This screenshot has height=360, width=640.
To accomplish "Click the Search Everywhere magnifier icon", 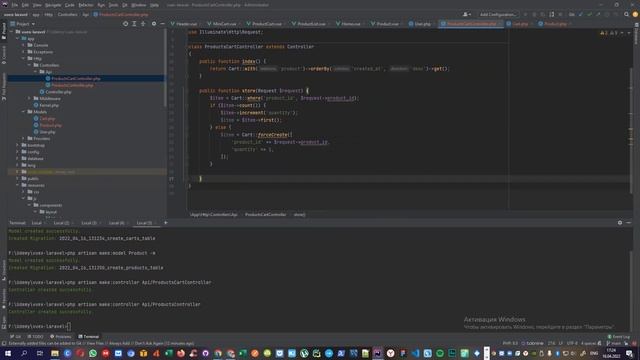I will click(627, 14).
